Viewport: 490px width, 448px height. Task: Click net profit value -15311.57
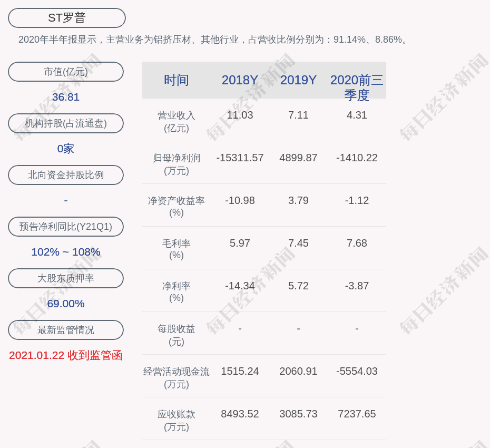tap(240, 158)
